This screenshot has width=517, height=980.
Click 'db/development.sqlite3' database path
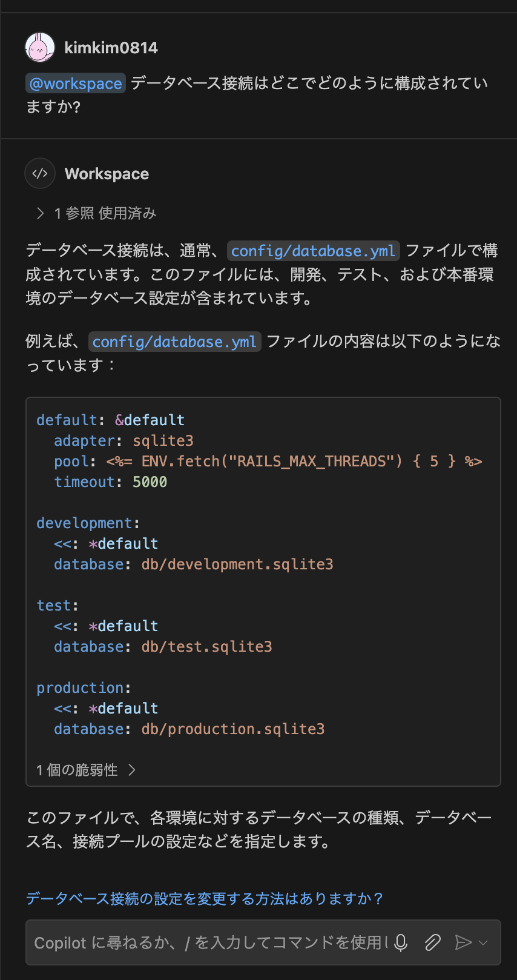click(x=237, y=564)
